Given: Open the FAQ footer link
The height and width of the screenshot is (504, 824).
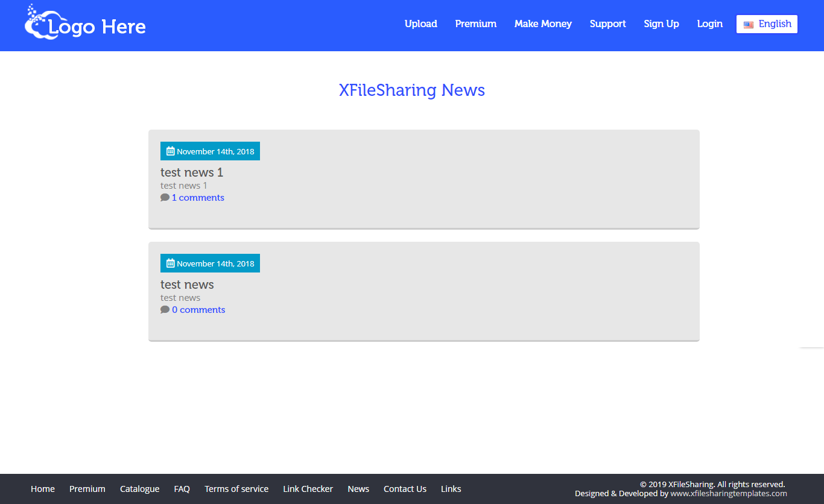Looking at the screenshot, I should point(182,489).
